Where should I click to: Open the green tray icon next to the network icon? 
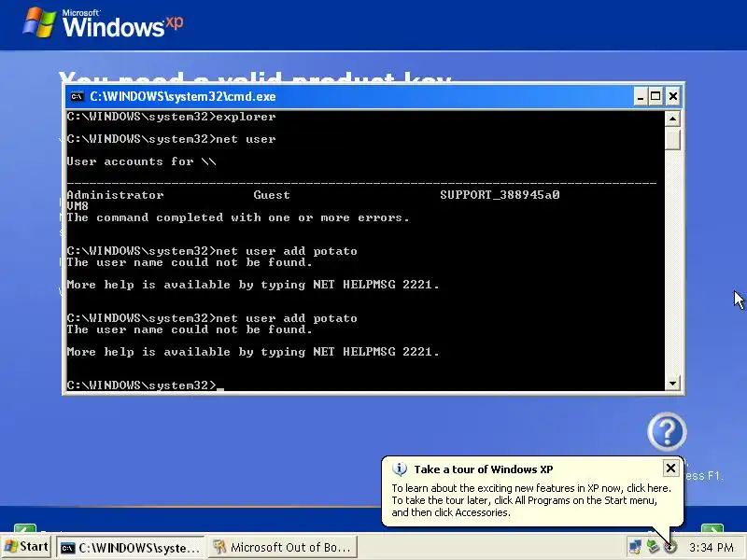(653, 547)
